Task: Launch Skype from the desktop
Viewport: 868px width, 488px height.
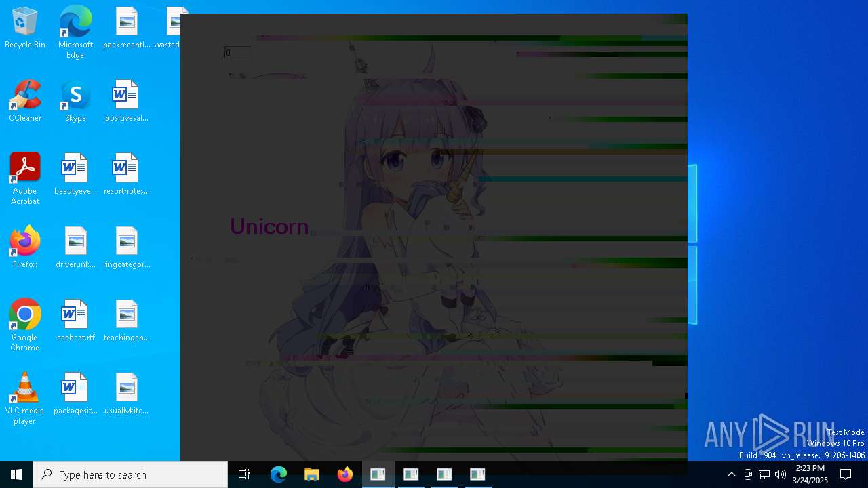Action: tap(75, 102)
